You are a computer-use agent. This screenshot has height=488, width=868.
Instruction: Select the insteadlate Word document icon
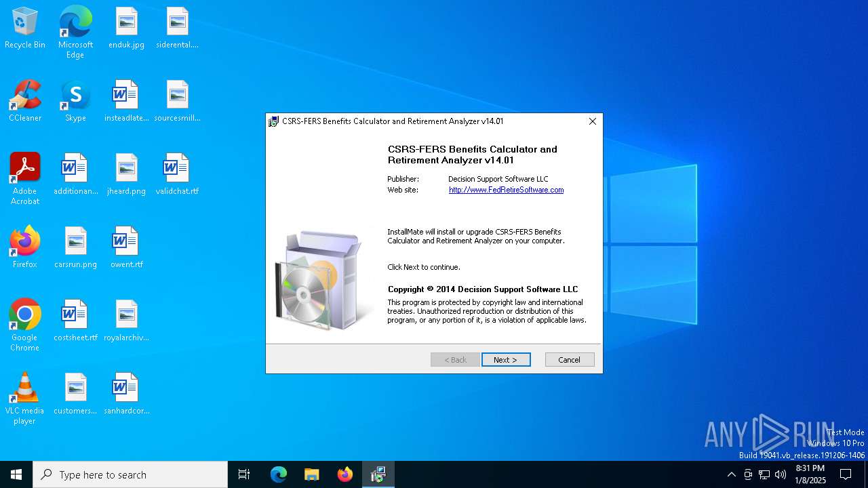[x=126, y=102]
